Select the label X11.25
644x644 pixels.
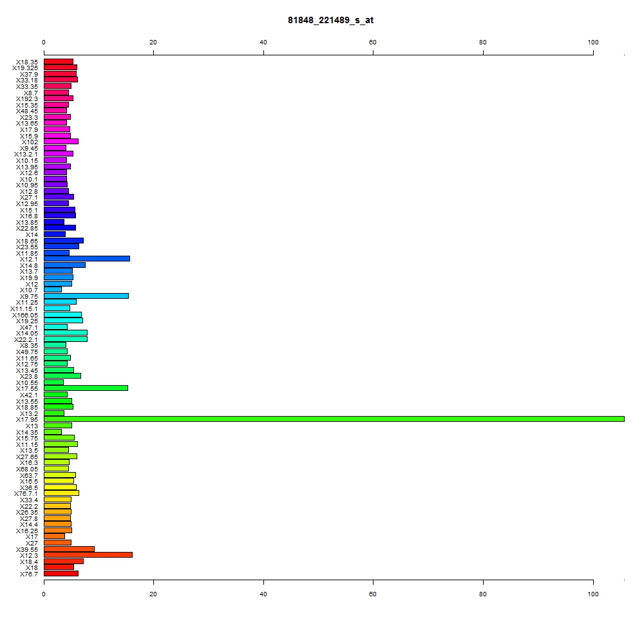coord(26,302)
